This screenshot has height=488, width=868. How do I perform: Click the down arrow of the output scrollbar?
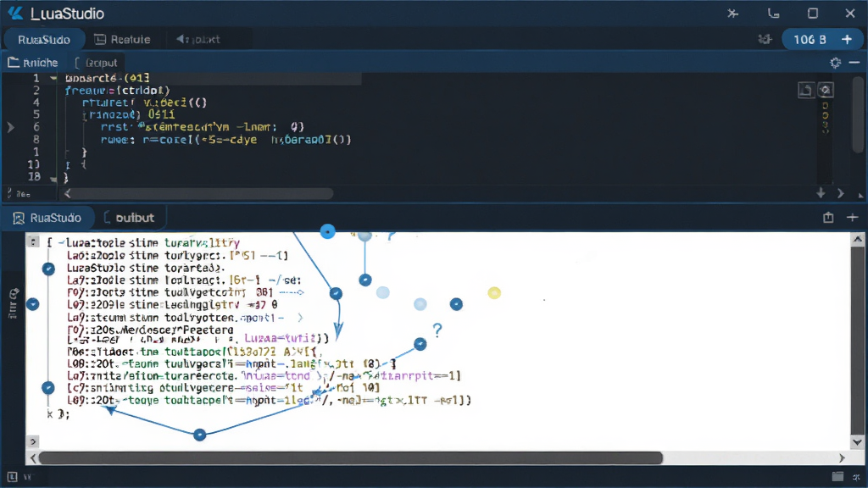pyautogui.click(x=858, y=442)
